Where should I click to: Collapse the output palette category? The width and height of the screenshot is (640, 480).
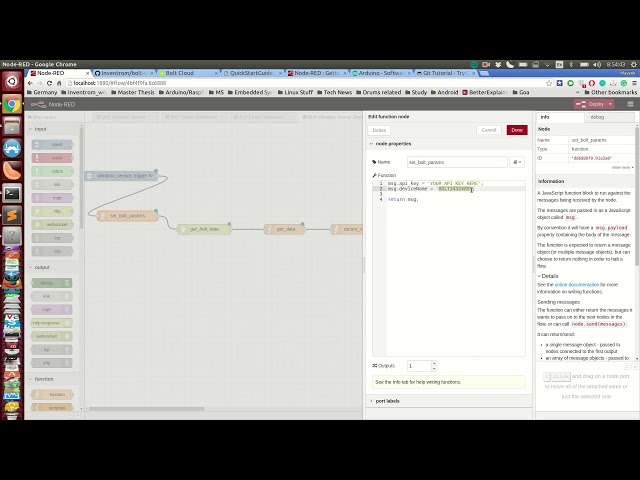[x=39, y=267]
